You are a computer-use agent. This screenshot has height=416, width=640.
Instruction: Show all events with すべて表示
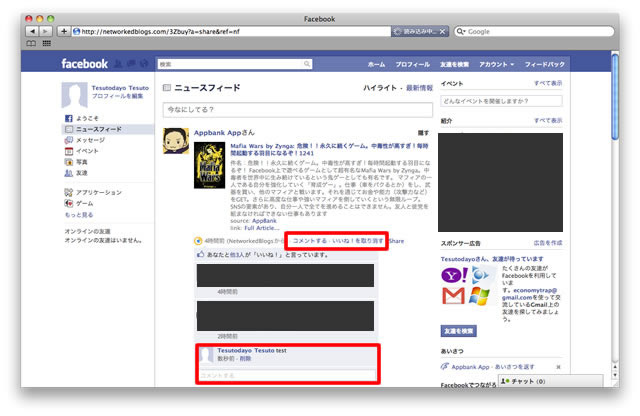coord(548,83)
